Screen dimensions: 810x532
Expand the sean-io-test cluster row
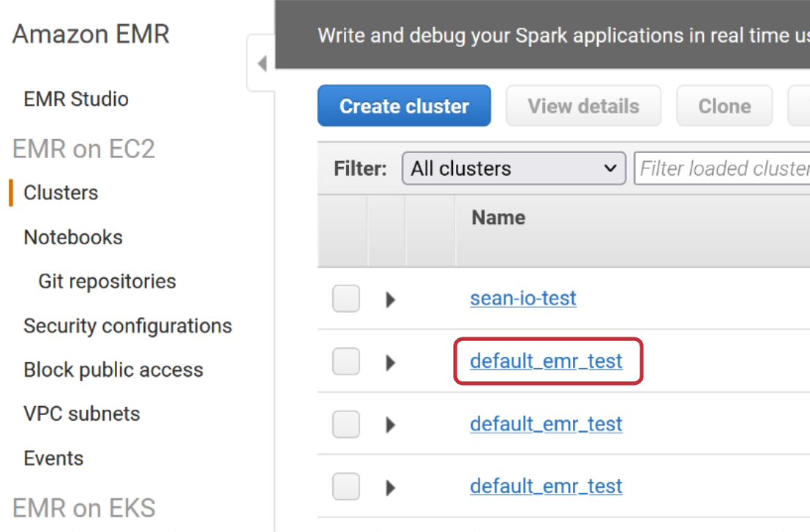(391, 299)
